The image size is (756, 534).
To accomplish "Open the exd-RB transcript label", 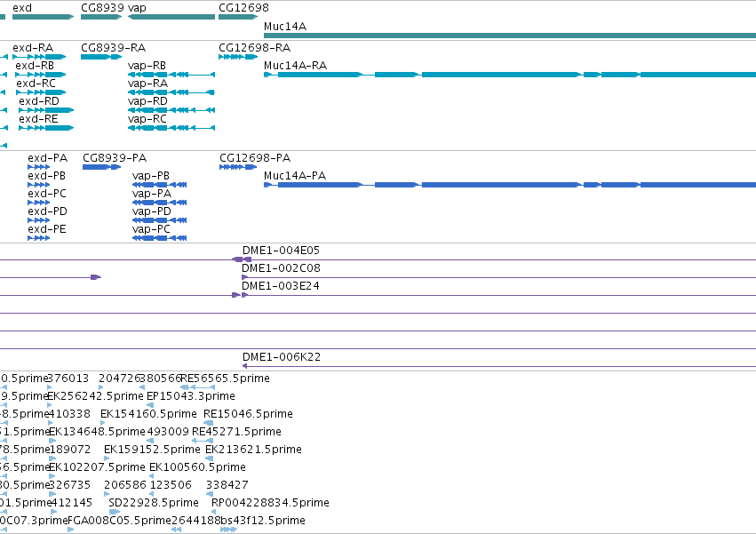I will click(35, 66).
